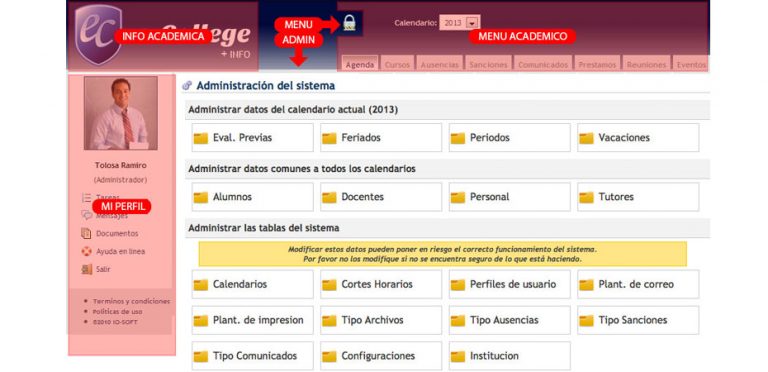Screen dimensions: 768x372
Task: Click the eCollege shield logo
Action: pyautogui.click(x=98, y=34)
